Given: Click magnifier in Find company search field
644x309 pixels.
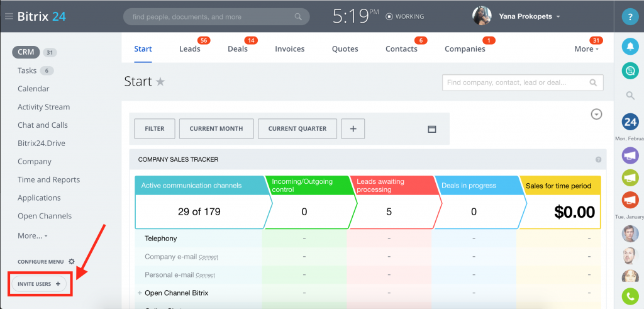Looking at the screenshot, I should [x=593, y=82].
